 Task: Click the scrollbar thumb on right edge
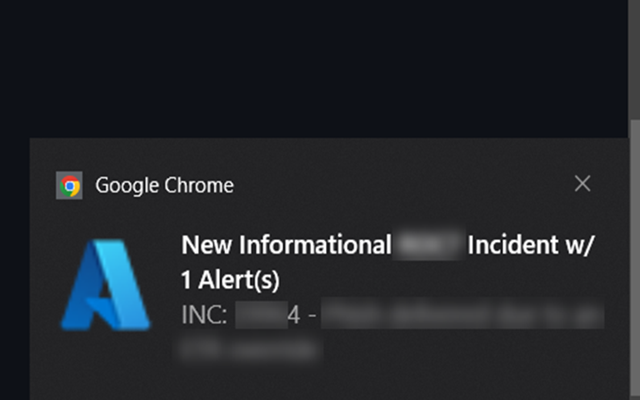[x=635, y=260]
